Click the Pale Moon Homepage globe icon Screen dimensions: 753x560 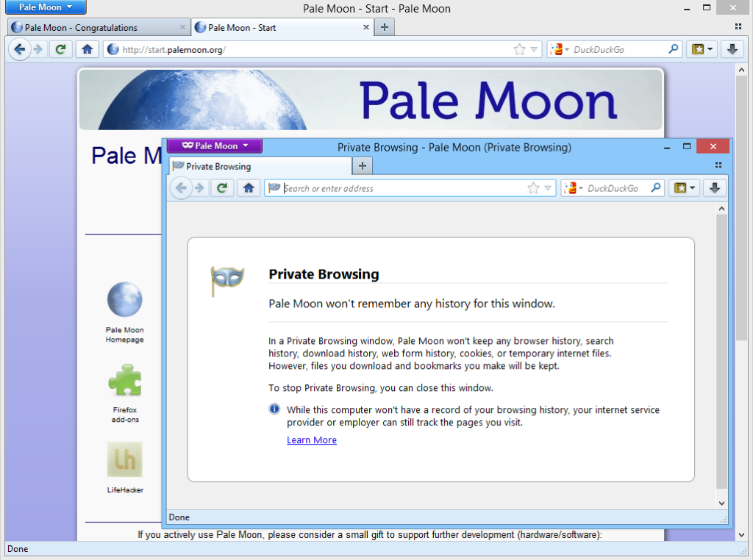124,299
